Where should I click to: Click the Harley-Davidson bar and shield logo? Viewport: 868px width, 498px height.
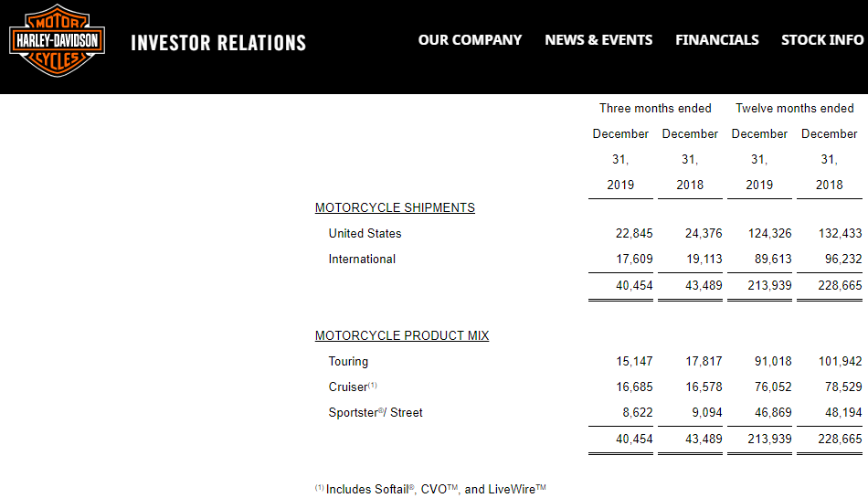tap(57, 41)
